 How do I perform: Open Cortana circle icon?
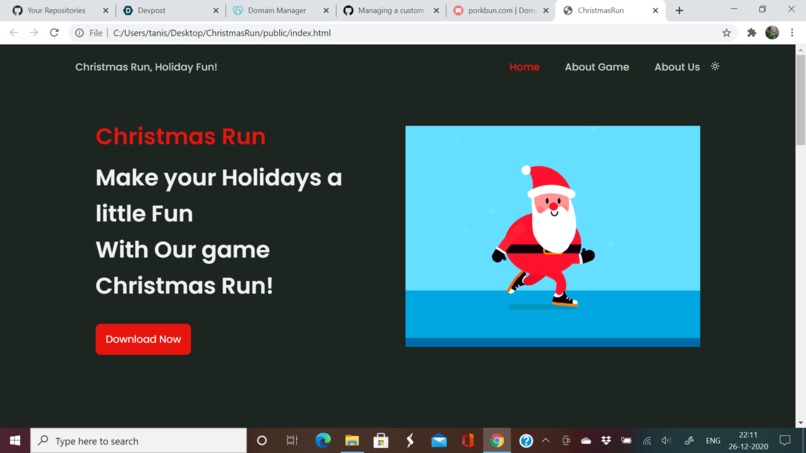[x=262, y=441]
